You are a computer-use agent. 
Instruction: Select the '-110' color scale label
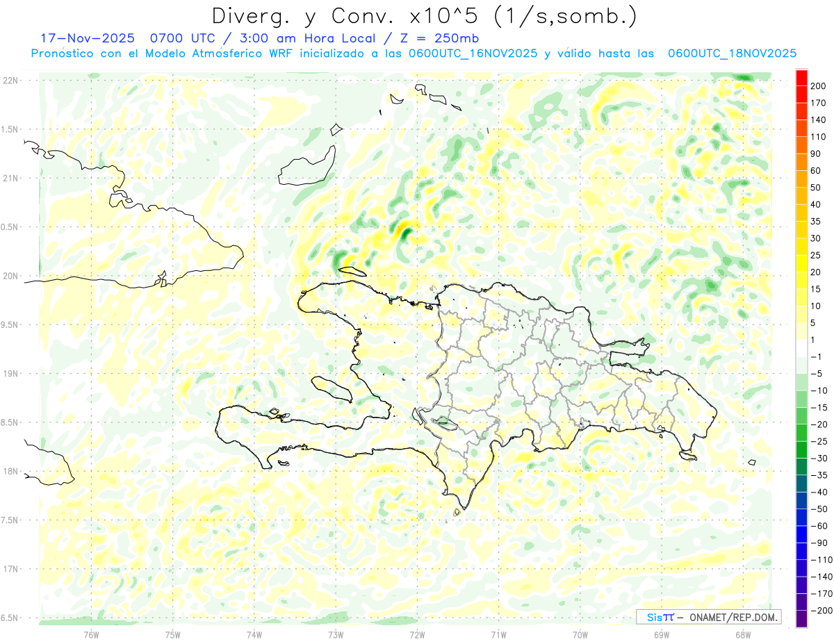tap(821, 560)
